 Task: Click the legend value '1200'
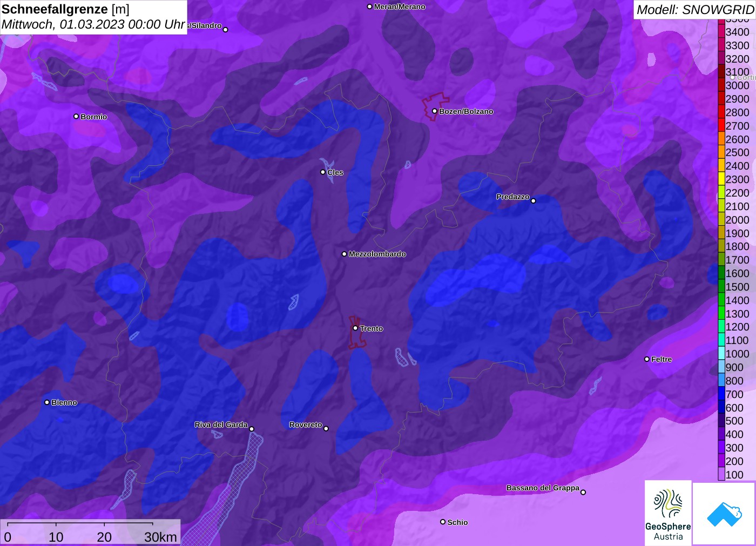tap(737, 327)
